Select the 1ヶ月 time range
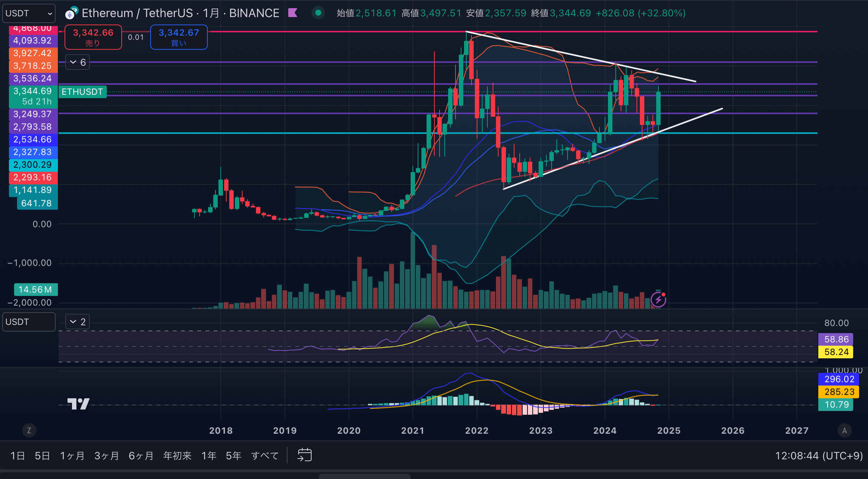This screenshot has height=479, width=868. [72, 456]
